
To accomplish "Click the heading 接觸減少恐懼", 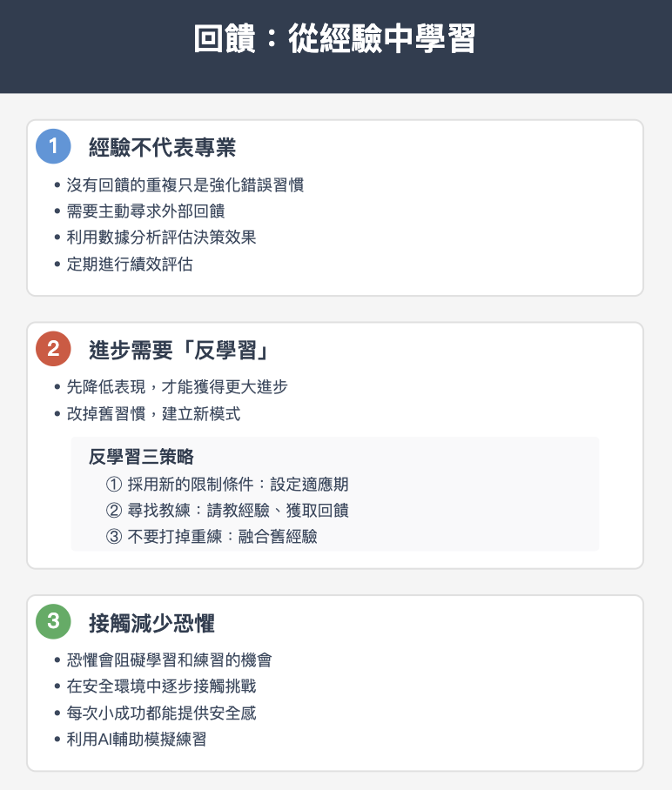I will [x=151, y=623].
